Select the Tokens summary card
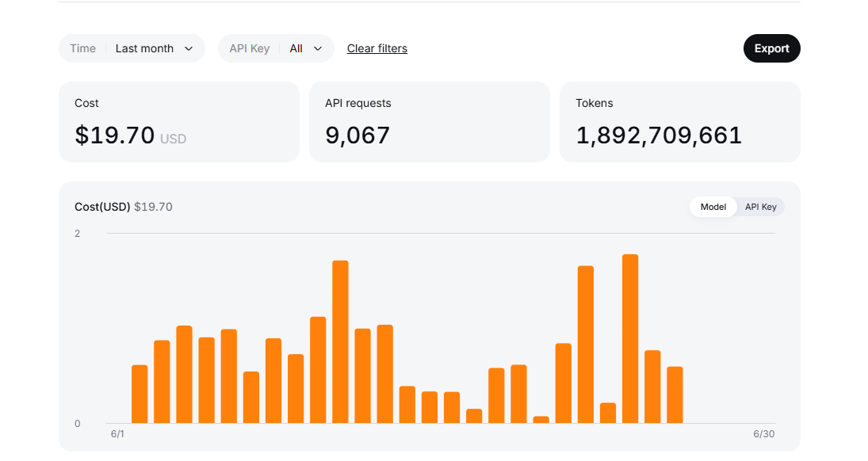The height and width of the screenshot is (461, 868). (680, 122)
